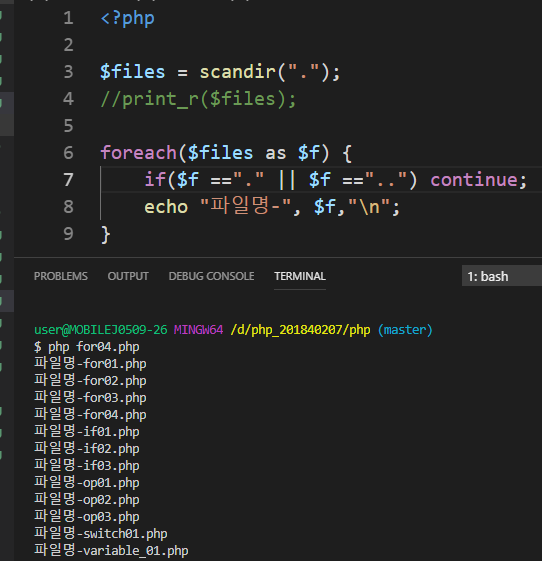Switch to the PROBLEMS panel tab
Image resolution: width=542 pixels, height=561 pixels.
tap(60, 276)
